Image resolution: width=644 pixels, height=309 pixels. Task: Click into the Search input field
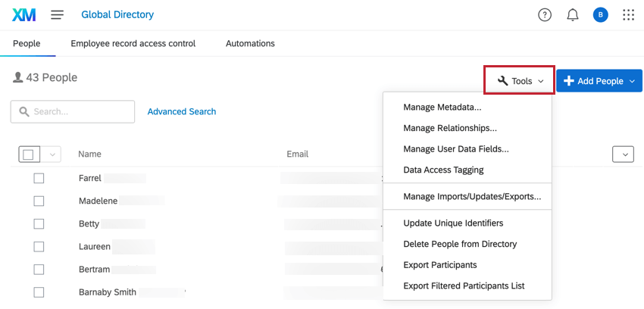(x=80, y=111)
